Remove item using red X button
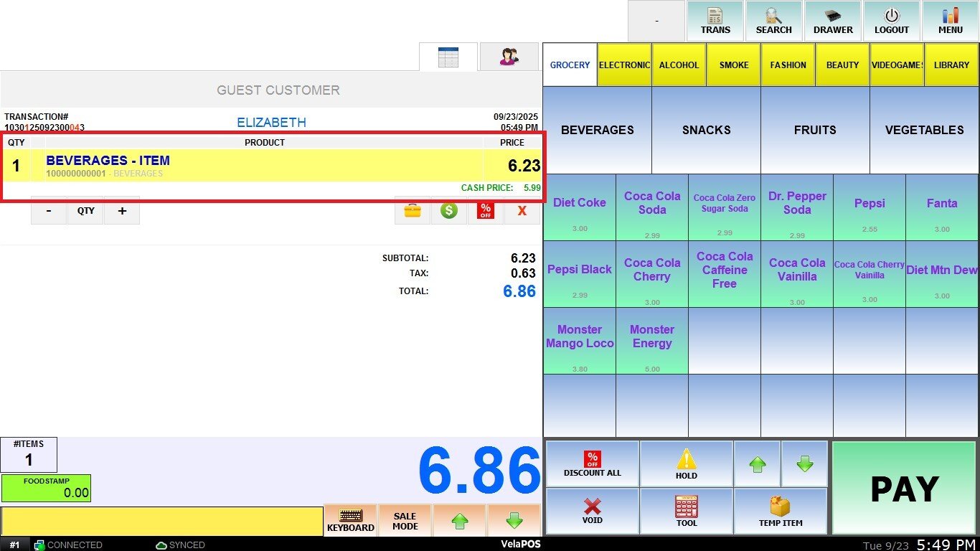 [x=522, y=211]
